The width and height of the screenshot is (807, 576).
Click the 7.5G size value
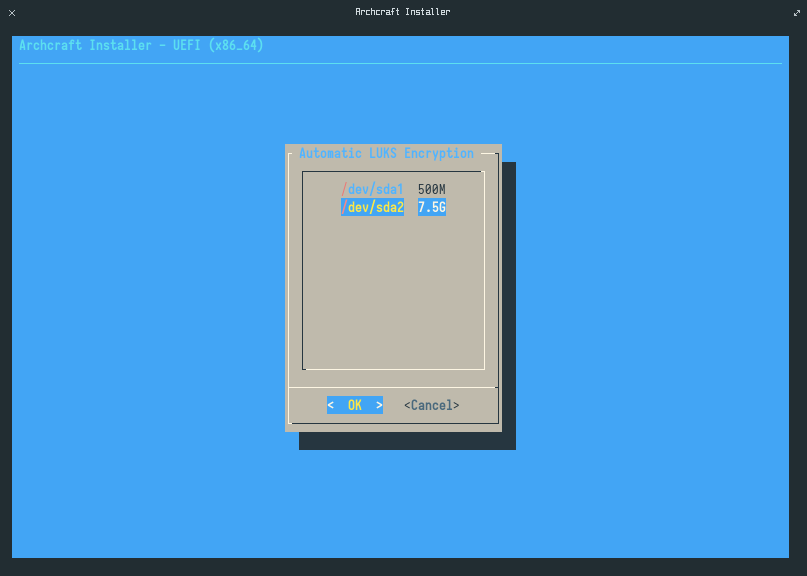pyautogui.click(x=432, y=207)
